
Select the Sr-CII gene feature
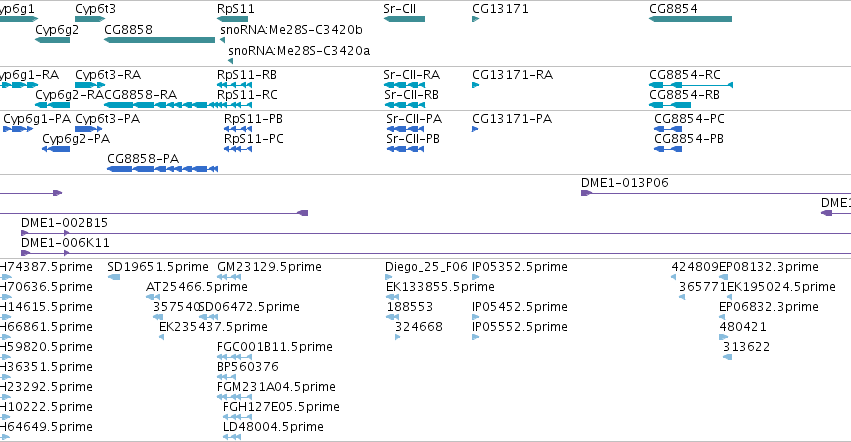point(404,19)
